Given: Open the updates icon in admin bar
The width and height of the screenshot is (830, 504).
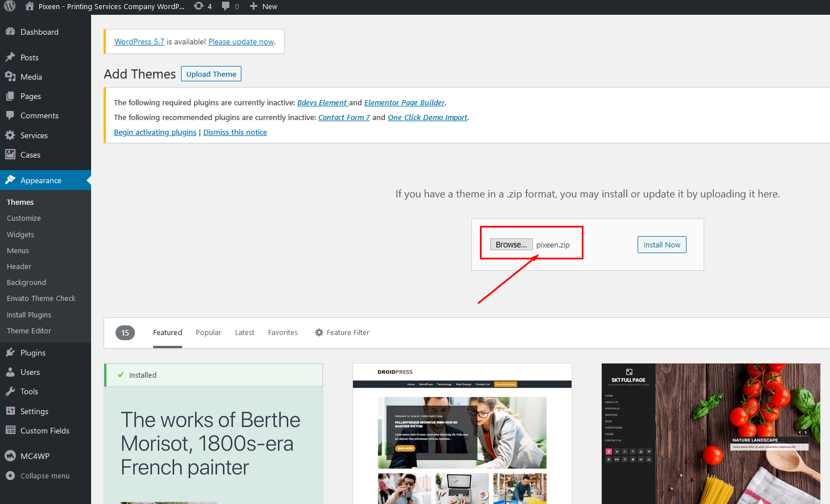Looking at the screenshot, I should point(199,6).
